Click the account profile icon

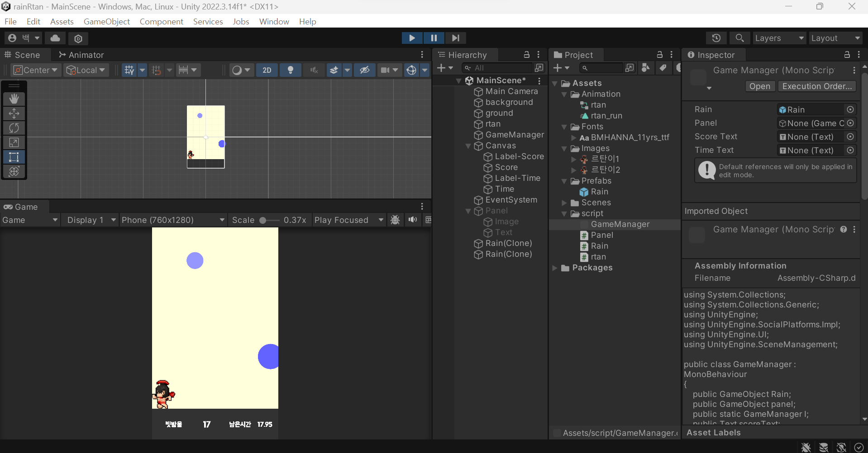(x=12, y=38)
